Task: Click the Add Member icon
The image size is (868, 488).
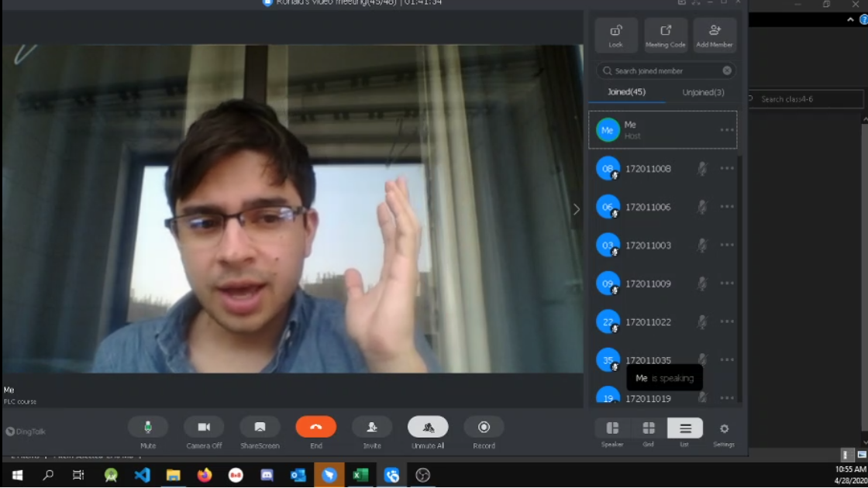Action: [x=715, y=35]
